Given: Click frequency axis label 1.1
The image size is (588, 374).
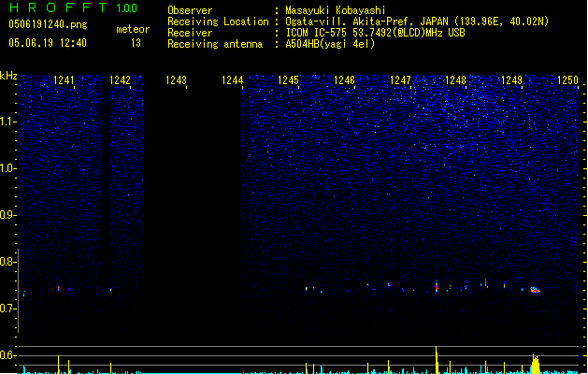Looking at the screenshot, I should [x=7, y=122].
